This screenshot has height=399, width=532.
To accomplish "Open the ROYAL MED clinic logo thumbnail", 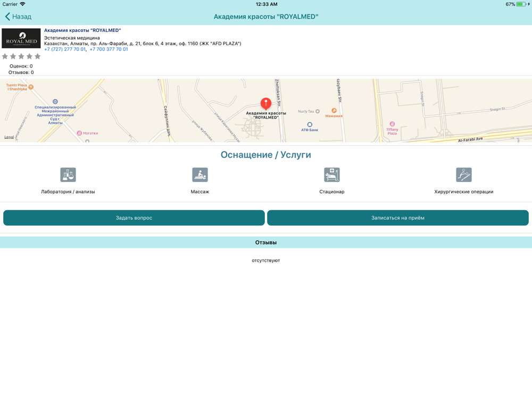I will tap(21, 38).
